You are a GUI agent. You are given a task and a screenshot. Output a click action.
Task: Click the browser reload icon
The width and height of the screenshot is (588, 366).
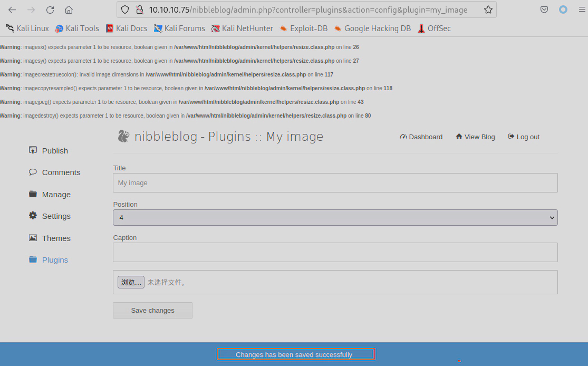(x=50, y=9)
